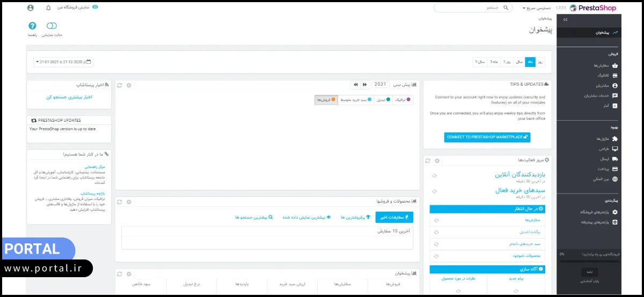Go to the previous forecast year
This screenshot has width=644, height=297.
(x=355, y=85)
